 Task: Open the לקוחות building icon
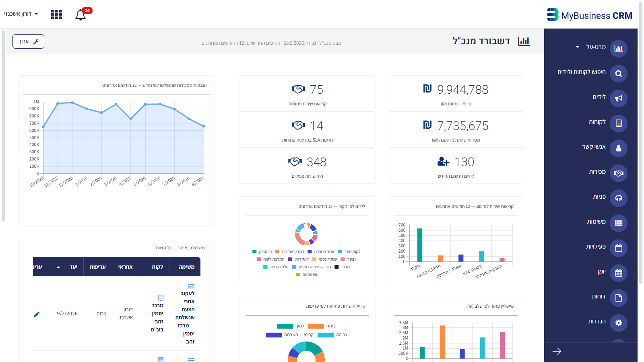tap(619, 123)
